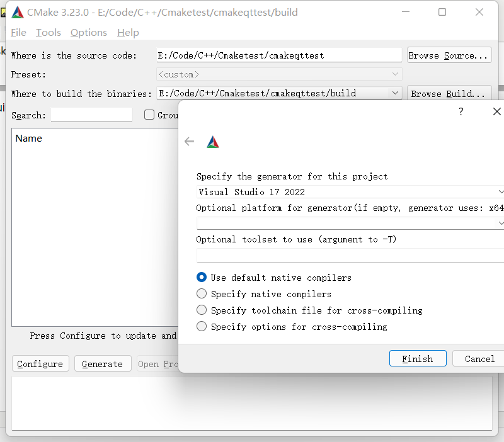Screen dimensions: 504x442
Task: Open the Help menu
Action: click(x=128, y=33)
